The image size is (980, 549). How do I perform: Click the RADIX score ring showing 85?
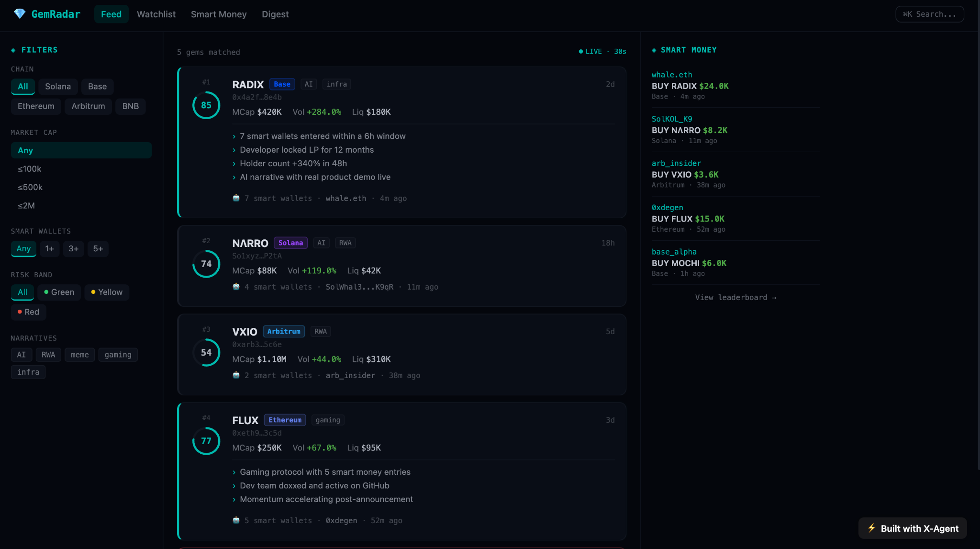point(206,105)
